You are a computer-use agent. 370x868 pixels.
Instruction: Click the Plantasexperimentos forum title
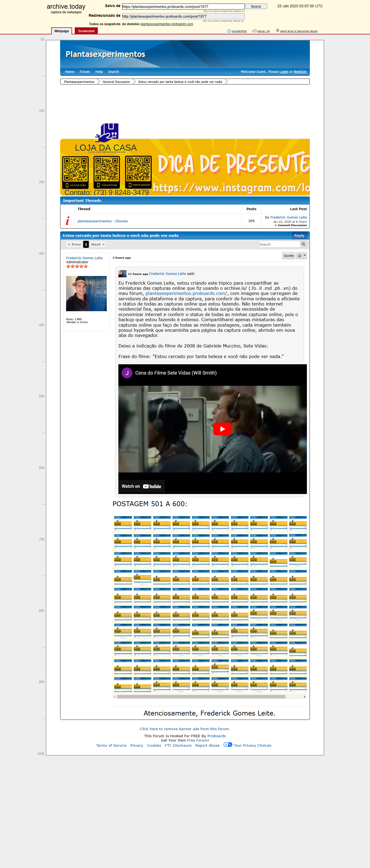pyautogui.click(x=105, y=54)
